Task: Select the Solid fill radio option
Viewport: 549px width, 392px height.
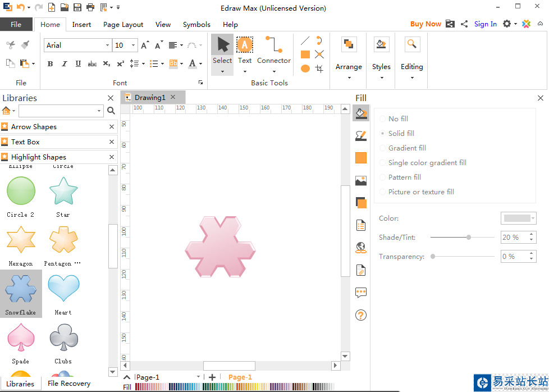Action: coord(383,134)
